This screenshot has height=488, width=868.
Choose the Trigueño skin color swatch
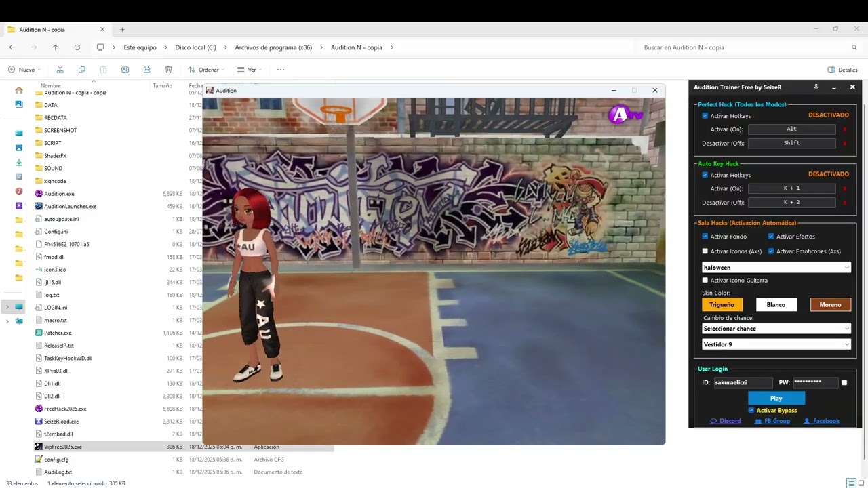point(722,305)
